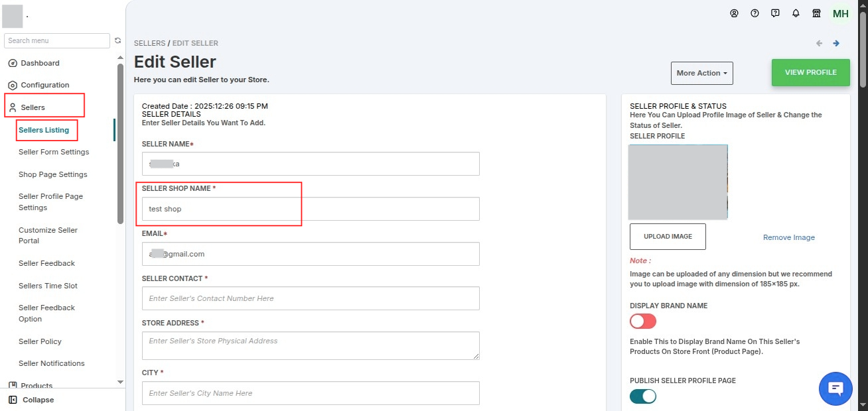Open Seller Form Settings

click(x=54, y=152)
